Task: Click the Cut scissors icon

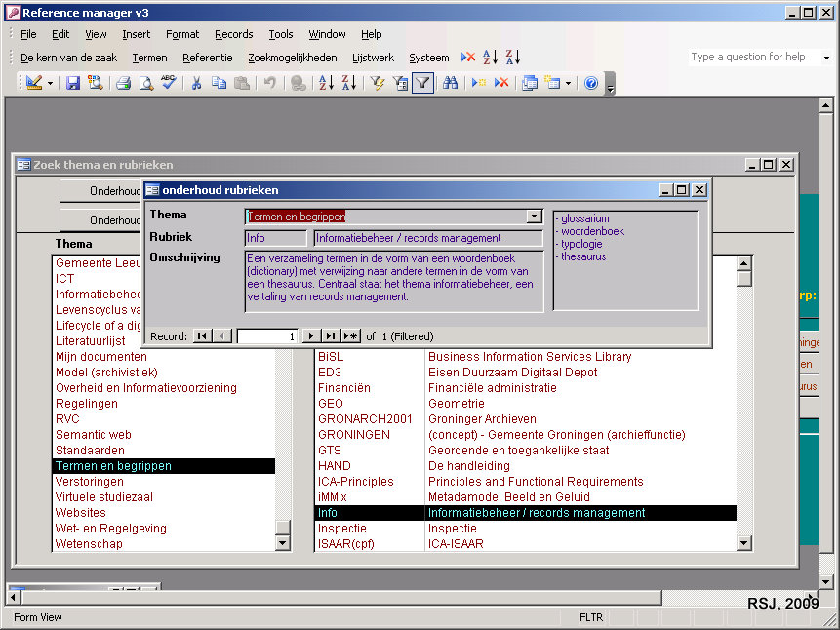Action: tap(196, 83)
